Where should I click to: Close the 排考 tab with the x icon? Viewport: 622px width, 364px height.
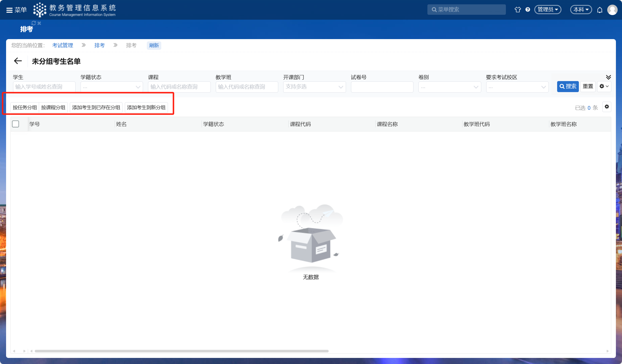[39, 23]
